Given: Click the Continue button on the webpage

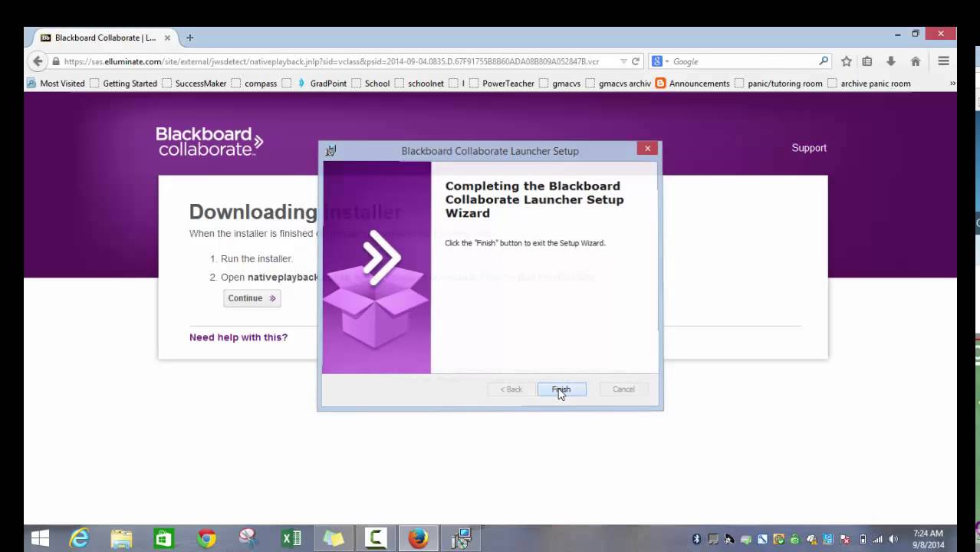Looking at the screenshot, I should click(252, 298).
